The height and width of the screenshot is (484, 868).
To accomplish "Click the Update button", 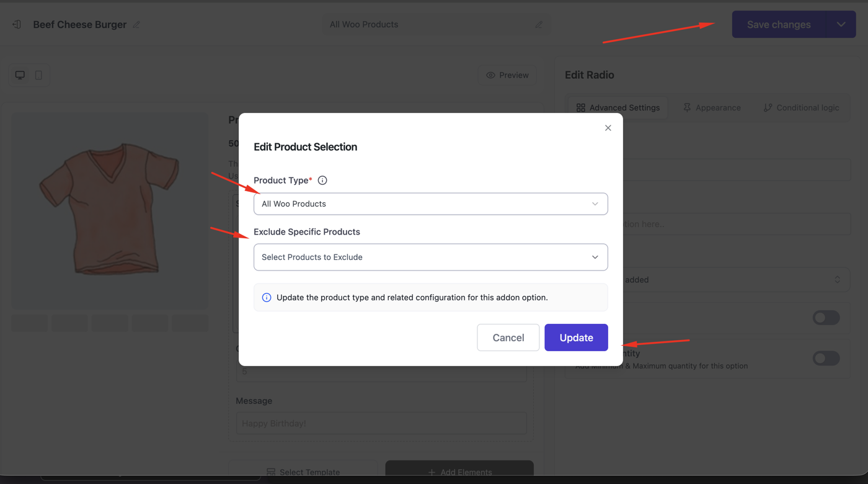I will (x=576, y=338).
